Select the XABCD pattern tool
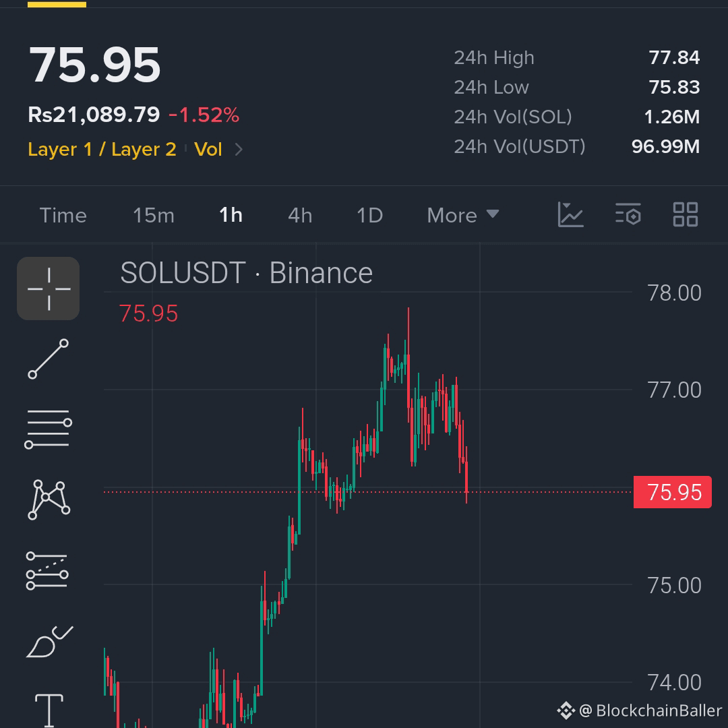The height and width of the screenshot is (728, 728). (49, 500)
